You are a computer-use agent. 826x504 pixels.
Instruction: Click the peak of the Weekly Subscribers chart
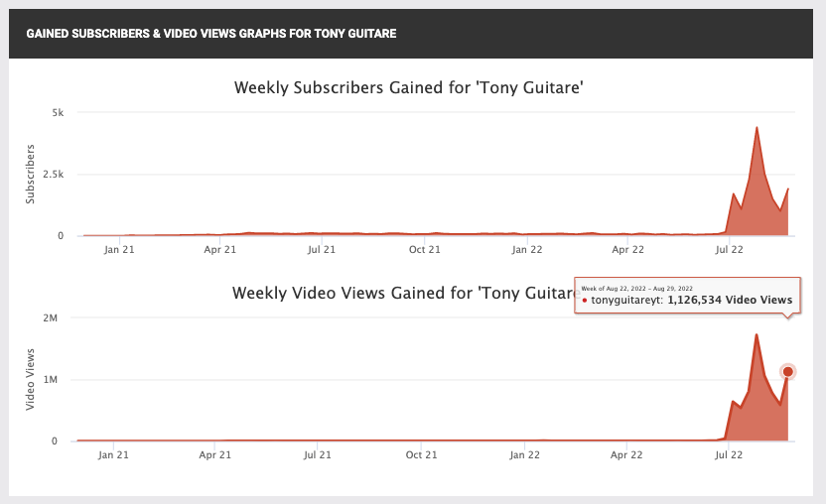(757, 128)
